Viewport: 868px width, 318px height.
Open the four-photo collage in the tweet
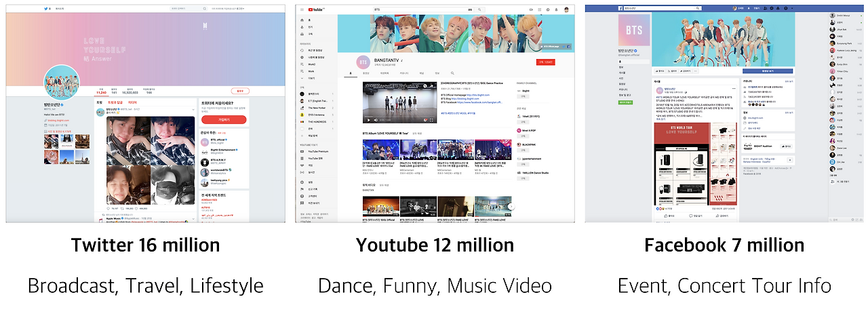pyautogui.click(x=150, y=159)
